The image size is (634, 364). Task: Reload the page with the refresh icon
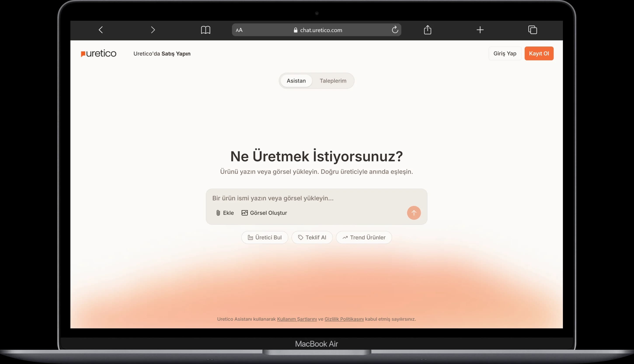point(395,30)
